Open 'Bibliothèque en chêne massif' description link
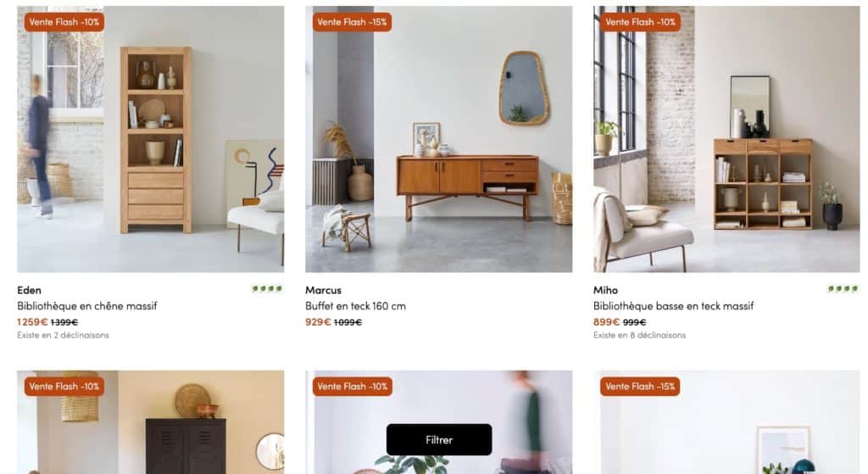The image size is (868, 474). pos(87,305)
